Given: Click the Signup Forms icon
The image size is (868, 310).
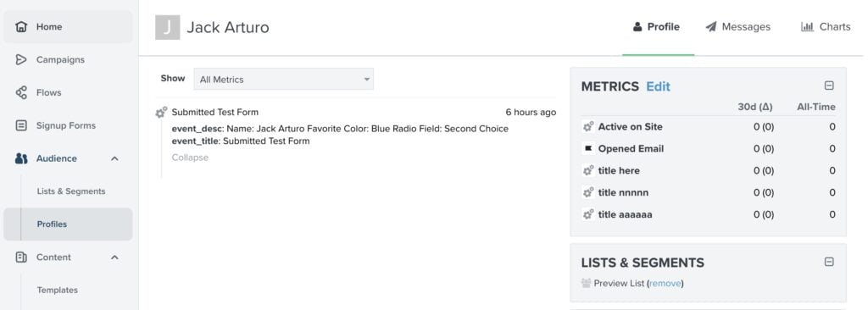Looking at the screenshot, I should pyautogui.click(x=21, y=125).
